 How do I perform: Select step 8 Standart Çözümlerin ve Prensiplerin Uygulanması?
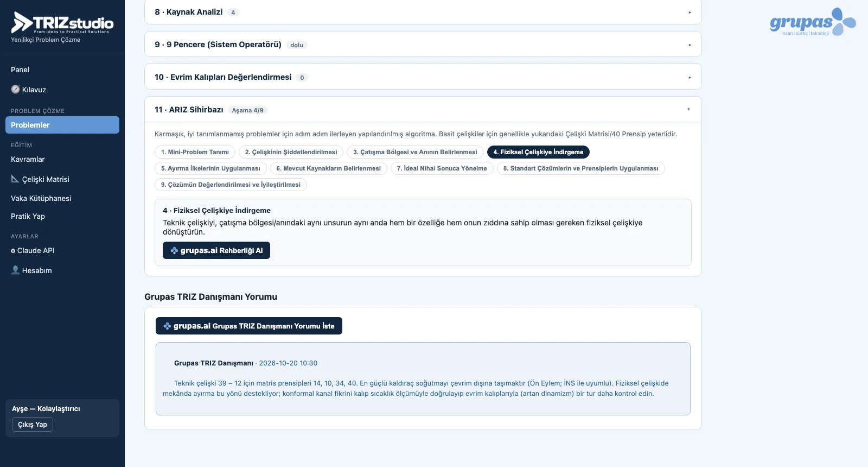(580, 168)
